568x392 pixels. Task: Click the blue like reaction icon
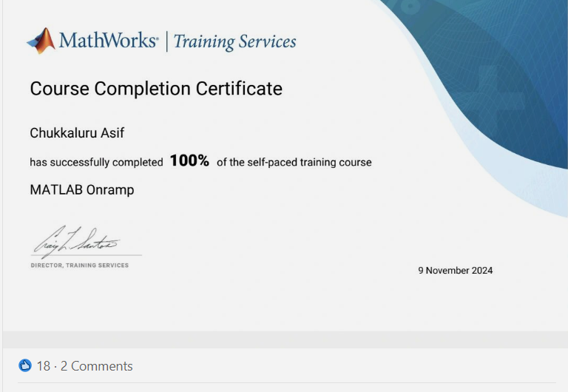(x=25, y=365)
